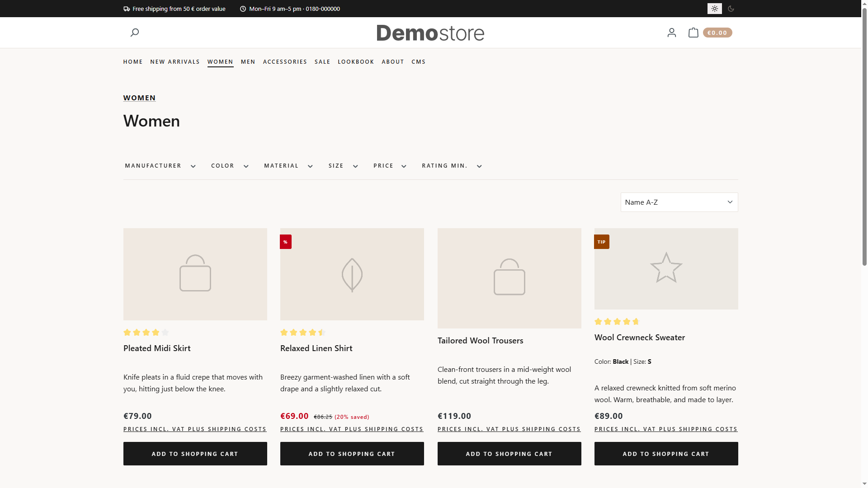Open the Lookbook menu item
The width and height of the screenshot is (868, 488).
coord(356,62)
